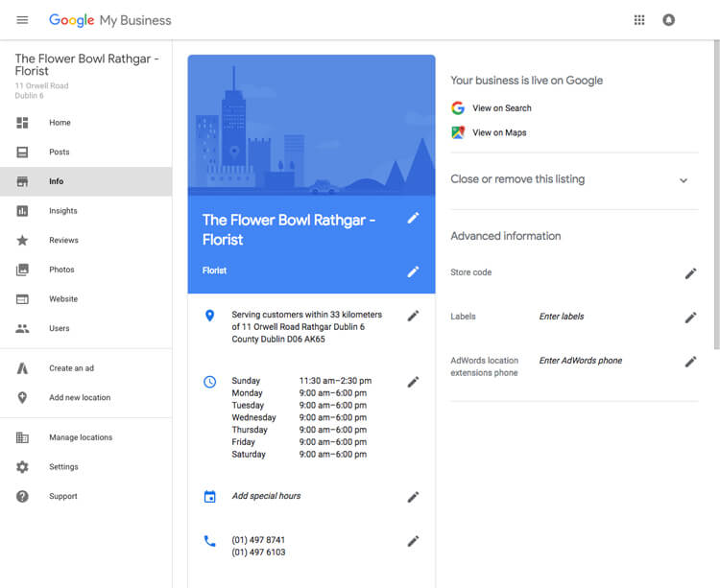Go to Create an ad
This screenshot has height=588, width=720.
85,368
